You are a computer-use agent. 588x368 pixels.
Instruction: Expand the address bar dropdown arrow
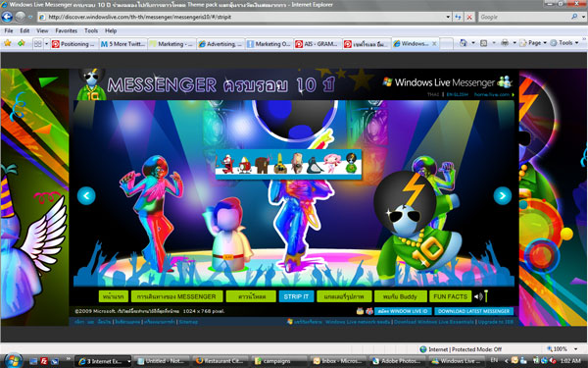[448, 17]
